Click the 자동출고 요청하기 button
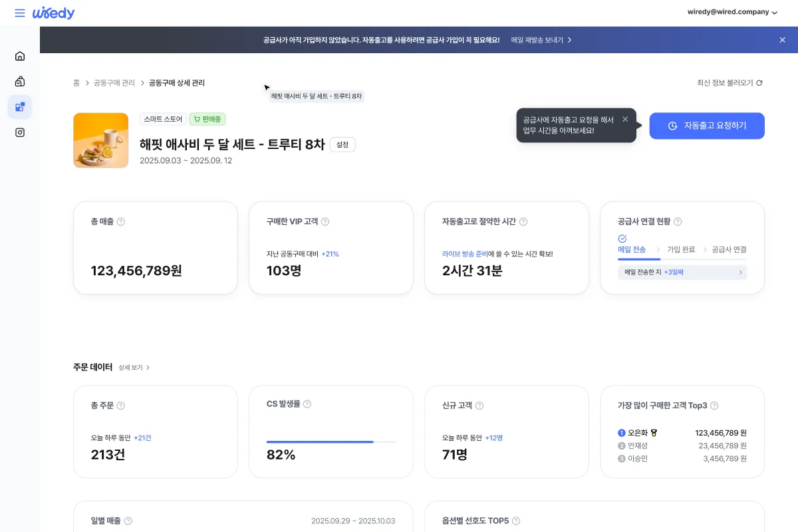Viewport: 798px width, 532px height. 707,126
